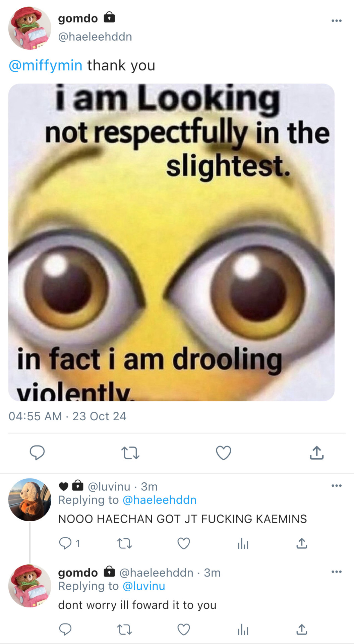Reply to the 'dont worry' tweet
The height and width of the screenshot is (644, 354).
(x=65, y=630)
